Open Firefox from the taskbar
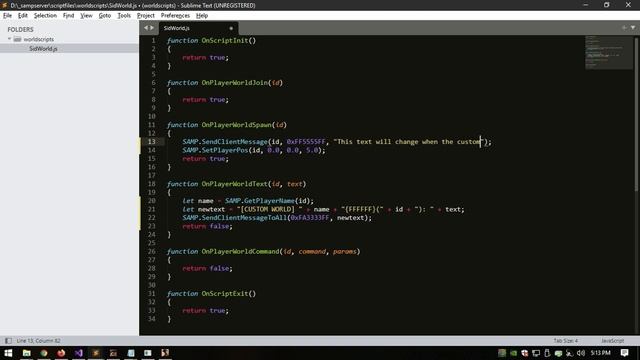Image resolution: width=640 pixels, height=360 pixels. 61,353
